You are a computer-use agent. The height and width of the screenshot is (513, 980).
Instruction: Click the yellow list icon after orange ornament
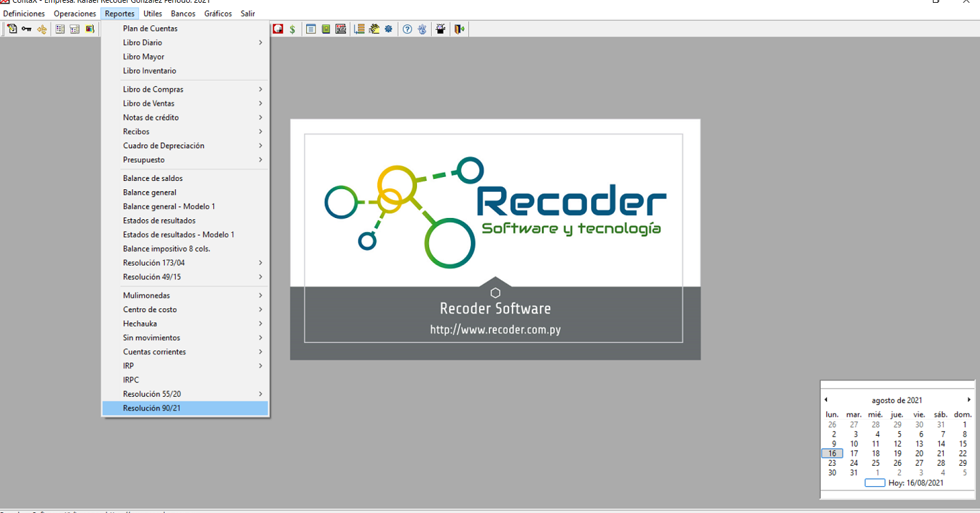(x=60, y=29)
